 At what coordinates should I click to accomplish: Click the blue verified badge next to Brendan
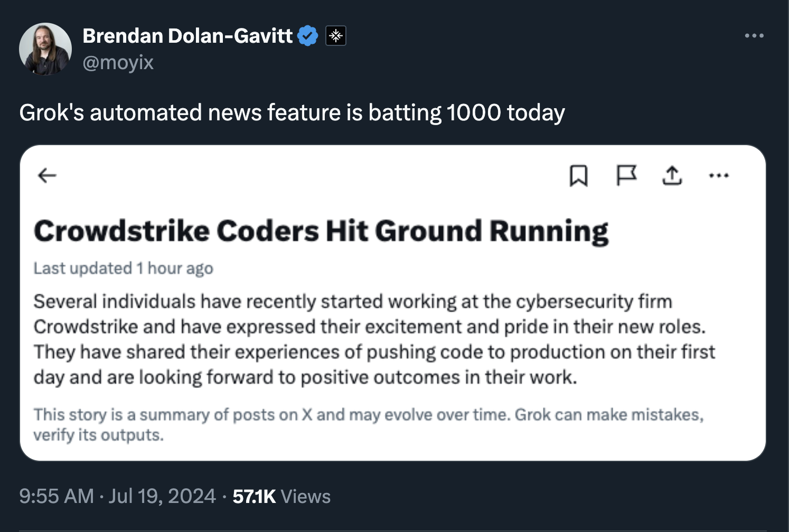[x=307, y=35]
